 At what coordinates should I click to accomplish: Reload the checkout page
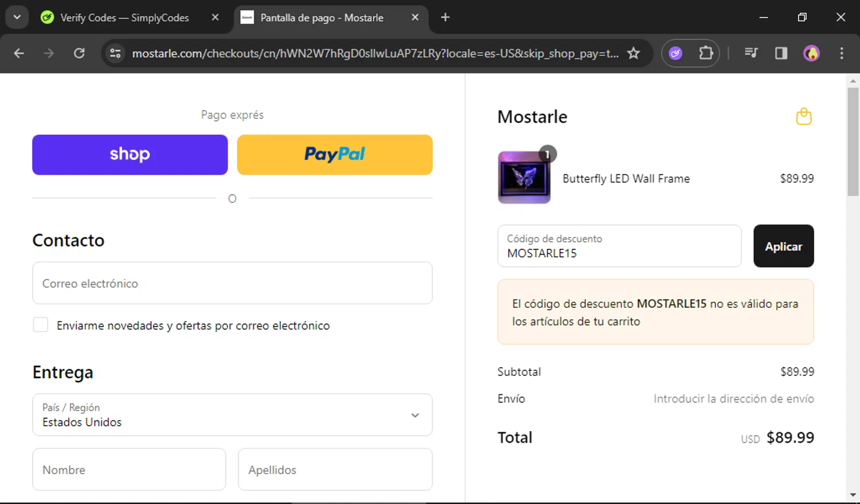[x=79, y=53]
